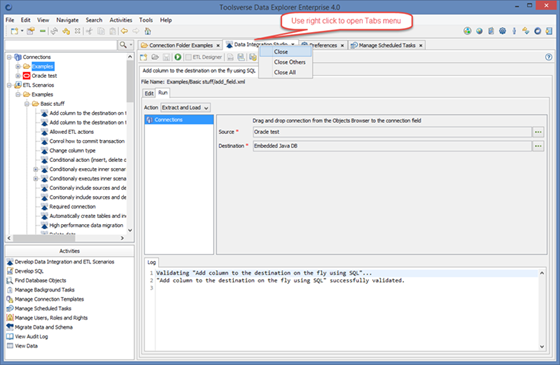The image size is (560, 365).
Task: Select High performance data migration scenario
Action: [x=86, y=225]
